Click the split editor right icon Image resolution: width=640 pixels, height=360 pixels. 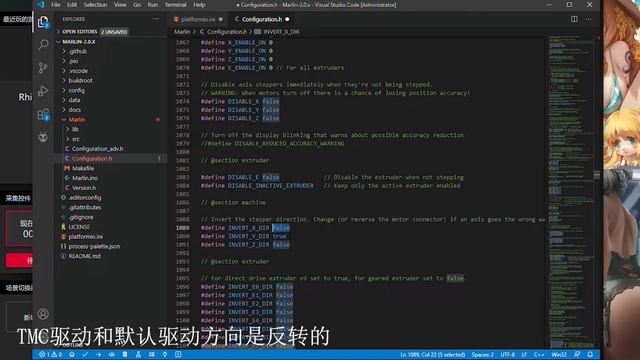(574, 19)
